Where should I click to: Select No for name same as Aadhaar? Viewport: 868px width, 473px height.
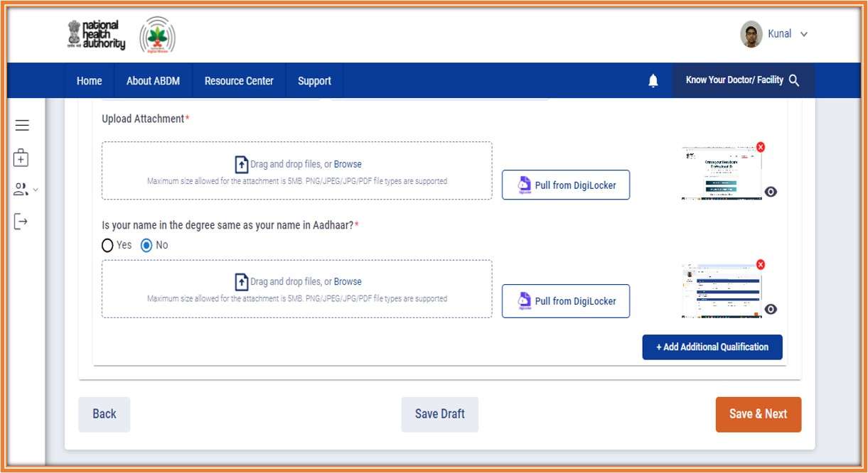click(146, 245)
